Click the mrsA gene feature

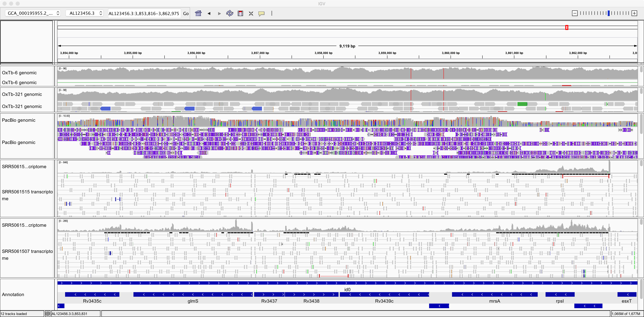pyautogui.click(x=495, y=294)
